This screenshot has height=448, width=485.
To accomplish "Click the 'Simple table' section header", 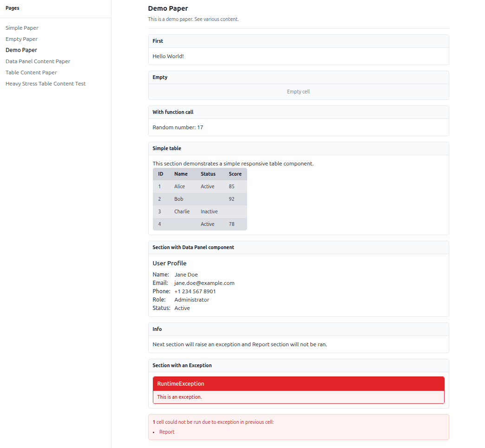I will coord(167,148).
